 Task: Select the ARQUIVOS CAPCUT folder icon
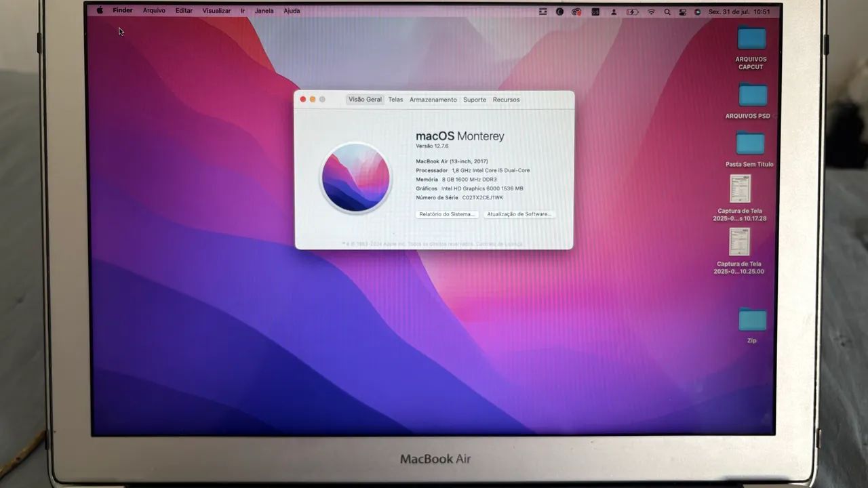(751, 38)
